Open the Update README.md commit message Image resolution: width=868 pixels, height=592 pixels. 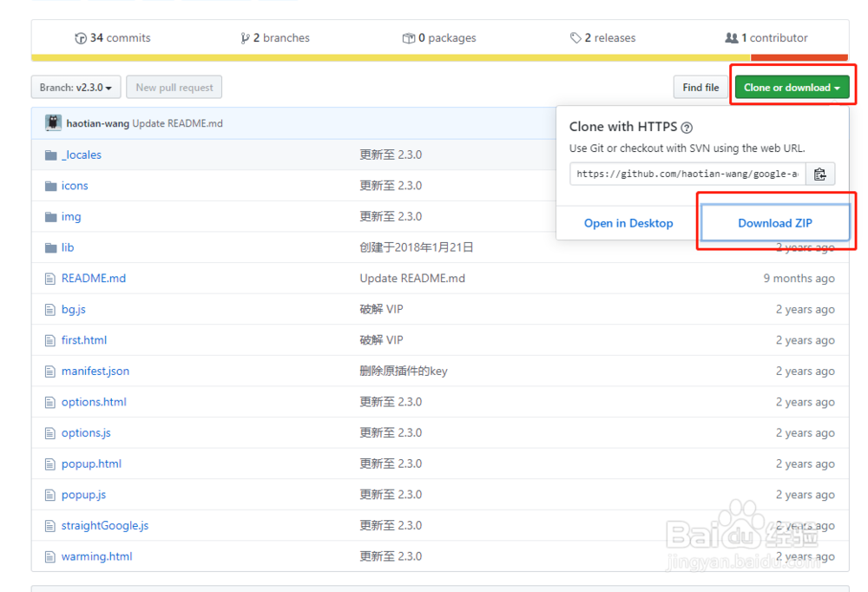pos(178,123)
